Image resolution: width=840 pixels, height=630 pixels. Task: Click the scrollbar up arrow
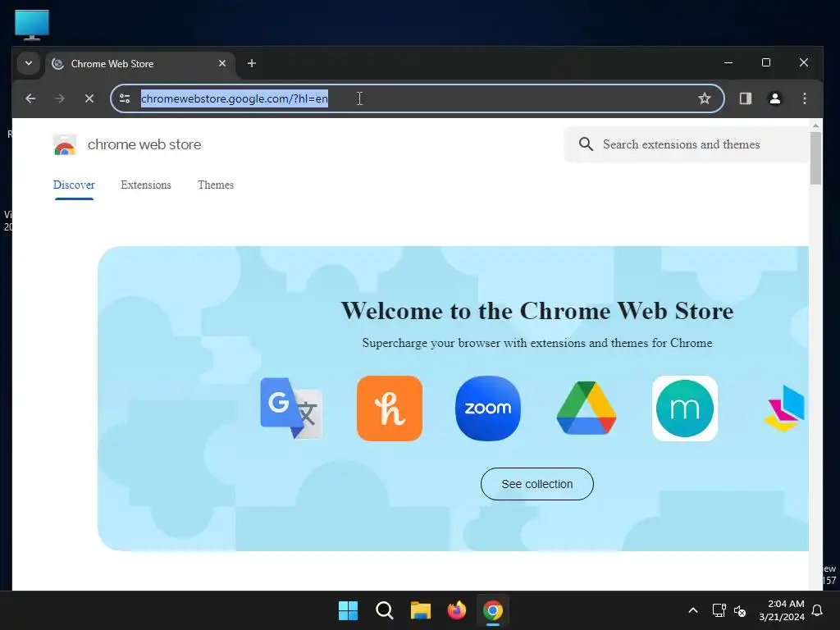(815, 126)
